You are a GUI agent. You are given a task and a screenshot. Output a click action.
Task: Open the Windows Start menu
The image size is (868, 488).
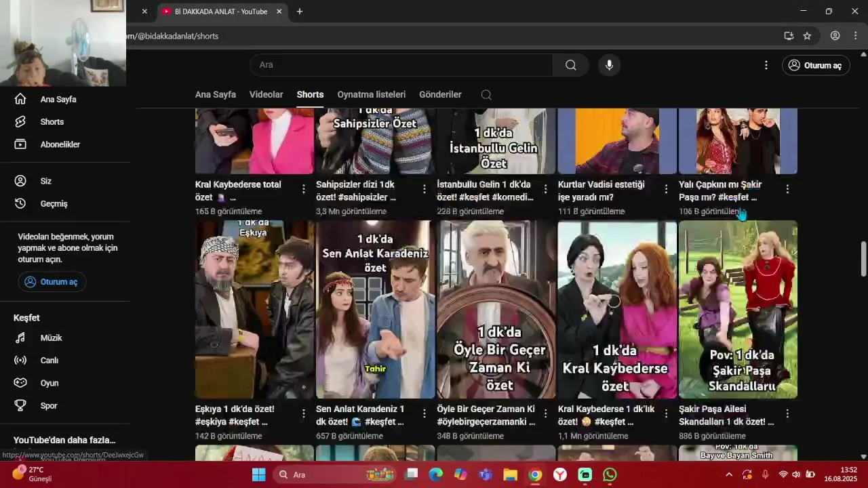click(259, 474)
